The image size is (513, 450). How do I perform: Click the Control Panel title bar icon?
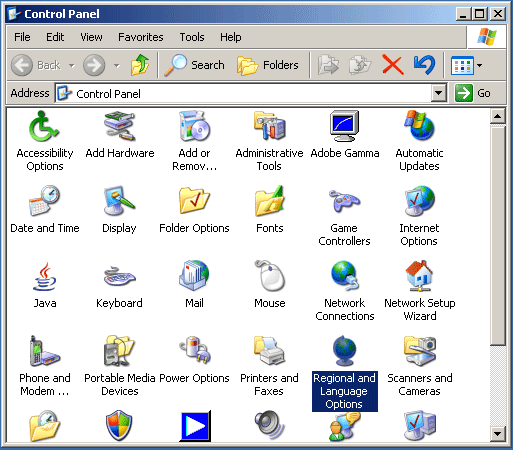coord(14,14)
